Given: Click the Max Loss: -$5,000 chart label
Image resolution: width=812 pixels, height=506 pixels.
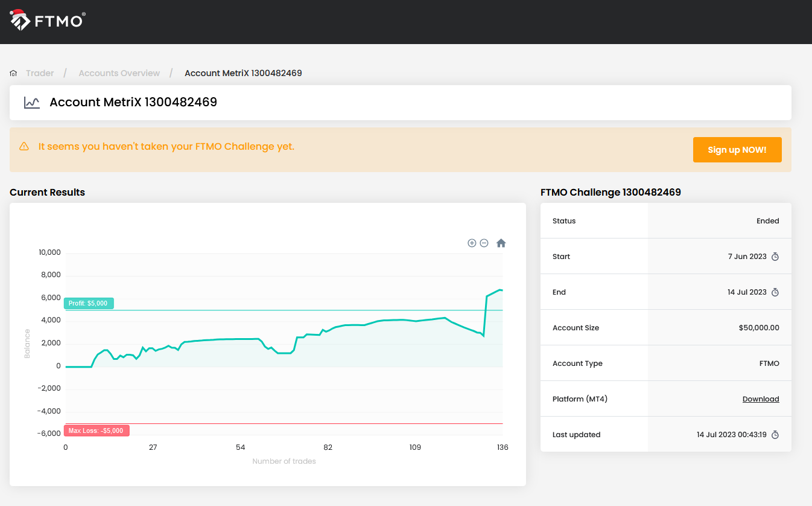Looking at the screenshot, I should pos(96,431).
